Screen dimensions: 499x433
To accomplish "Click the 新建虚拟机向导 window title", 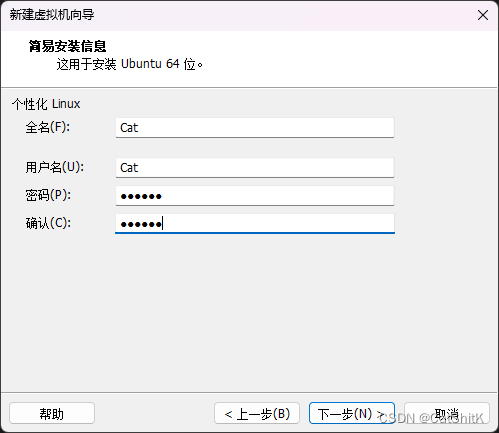I will [x=52, y=15].
